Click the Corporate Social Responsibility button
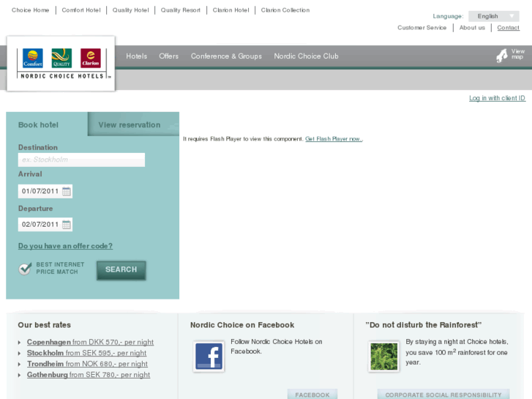Screen dimensions: 532x399 [x=443, y=395]
